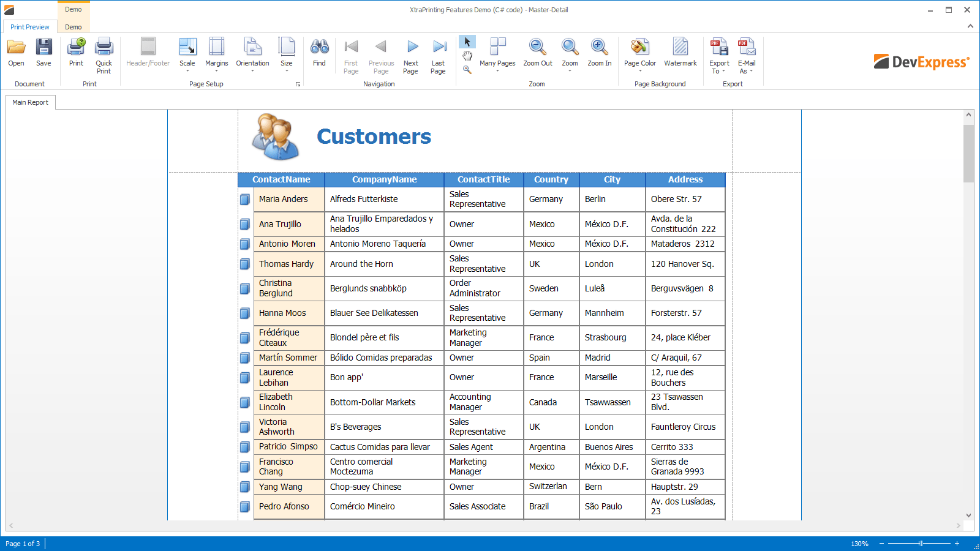The height and width of the screenshot is (551, 980).
Task: Click the Martín Sommer row detail icon
Action: pyautogui.click(x=244, y=358)
